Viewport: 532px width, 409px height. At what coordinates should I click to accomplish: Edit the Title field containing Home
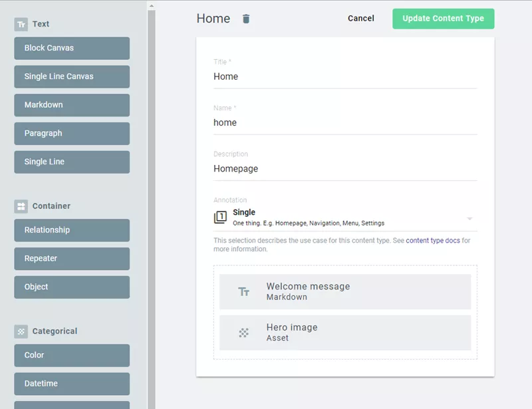(344, 76)
